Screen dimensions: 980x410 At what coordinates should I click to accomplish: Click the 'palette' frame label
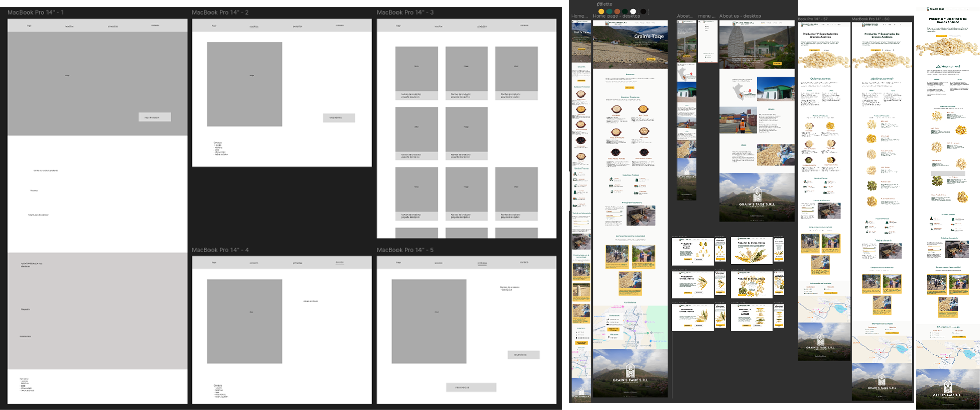tap(604, 4)
